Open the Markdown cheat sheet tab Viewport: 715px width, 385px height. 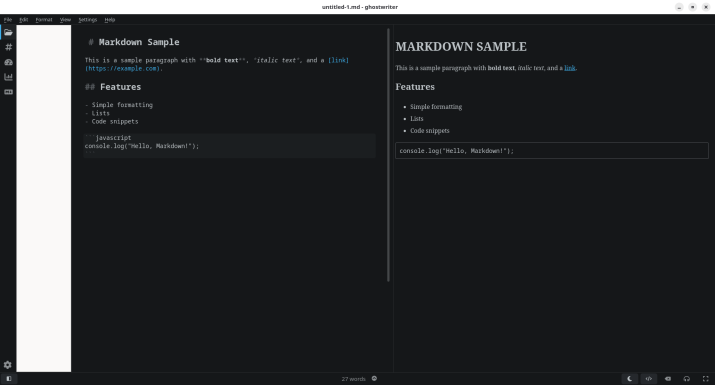(8, 92)
